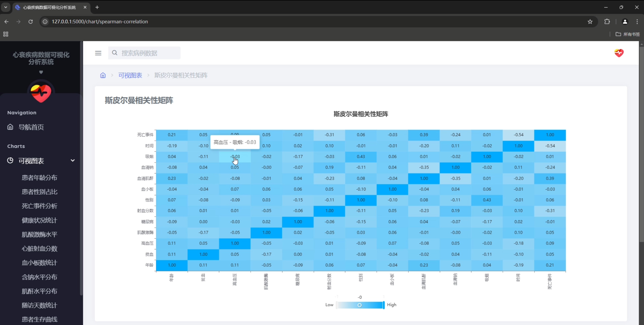Bookmark this page with star icon
Viewport: 644px width, 325px height.
(x=590, y=22)
